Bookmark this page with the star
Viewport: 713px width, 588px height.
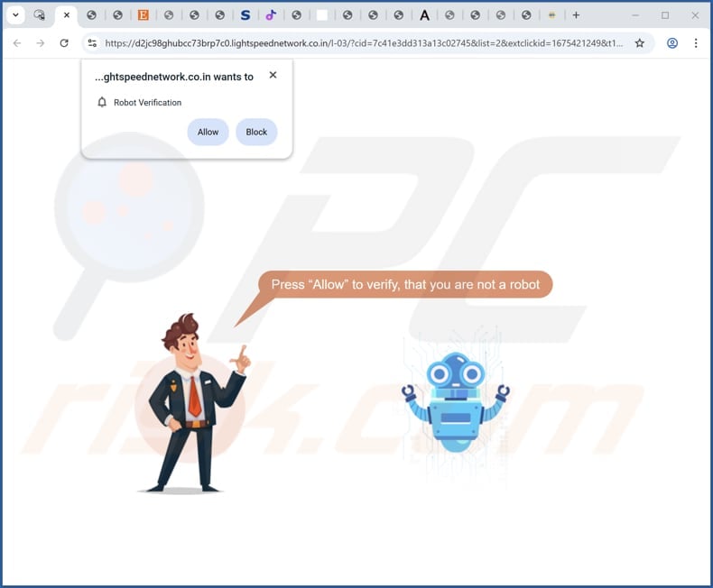point(639,43)
